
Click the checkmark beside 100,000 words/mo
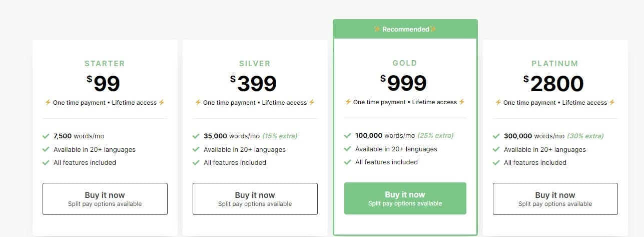pos(348,135)
